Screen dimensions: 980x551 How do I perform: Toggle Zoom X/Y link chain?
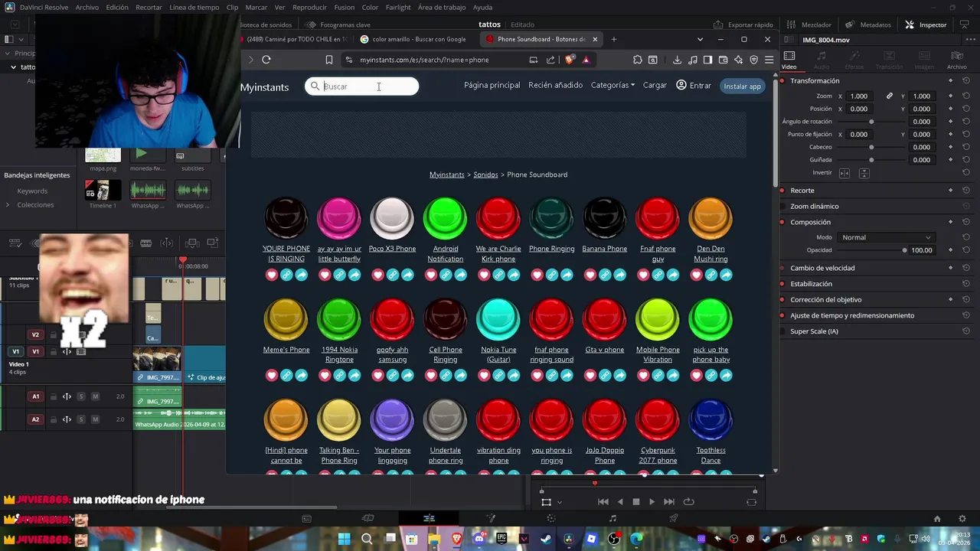890,96
